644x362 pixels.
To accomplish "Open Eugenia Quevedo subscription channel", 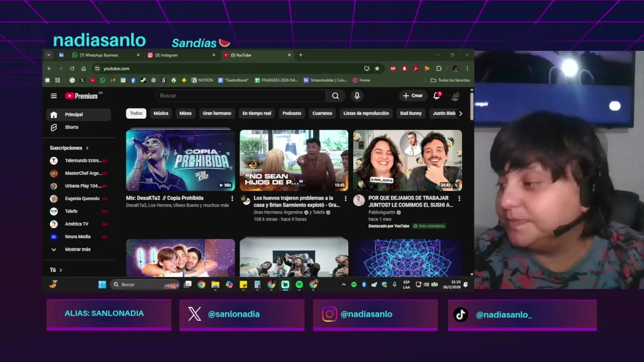I will 78,199.
